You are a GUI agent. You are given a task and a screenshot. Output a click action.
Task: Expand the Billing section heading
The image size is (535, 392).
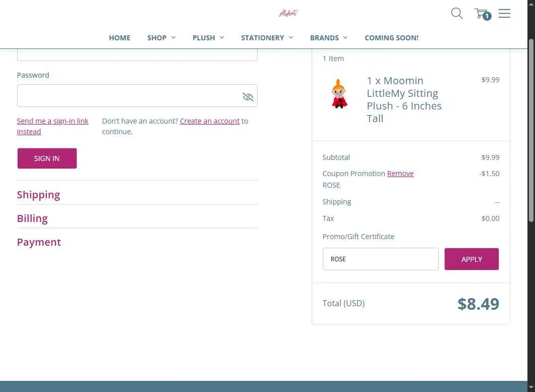point(32,218)
